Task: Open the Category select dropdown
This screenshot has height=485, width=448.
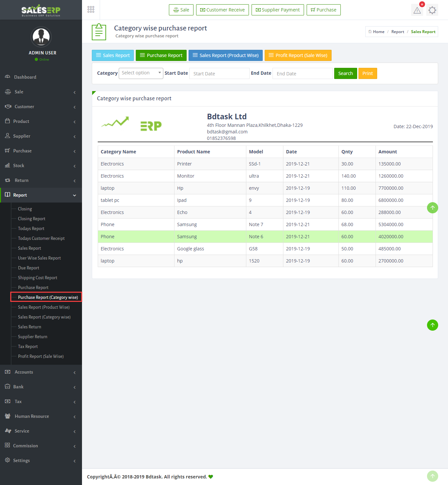Action: click(x=141, y=73)
